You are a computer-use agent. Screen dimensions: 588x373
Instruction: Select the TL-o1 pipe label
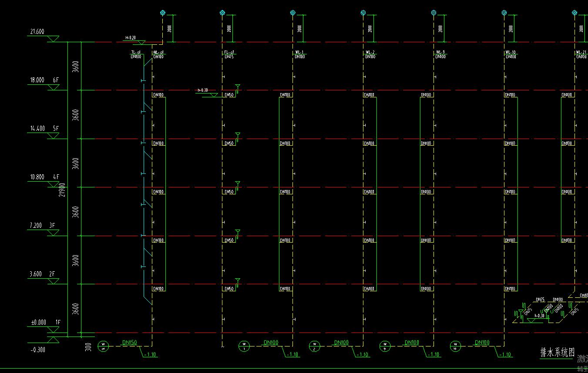(x=136, y=53)
